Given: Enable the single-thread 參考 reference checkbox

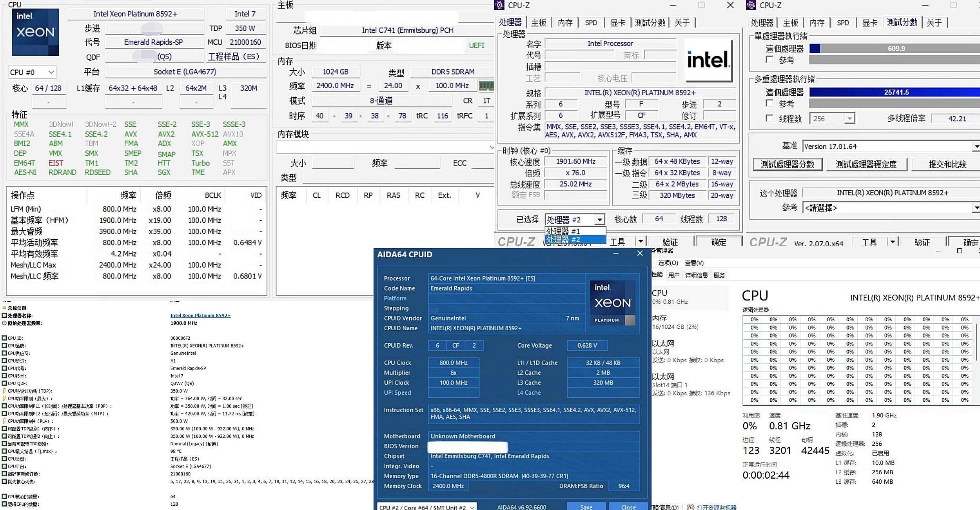Looking at the screenshot, I should (769, 60).
